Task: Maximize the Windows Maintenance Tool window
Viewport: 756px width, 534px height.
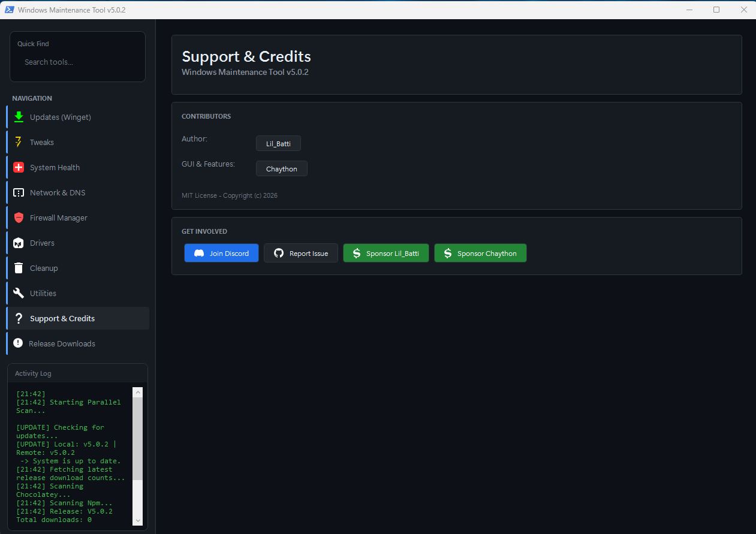Action: (716, 10)
